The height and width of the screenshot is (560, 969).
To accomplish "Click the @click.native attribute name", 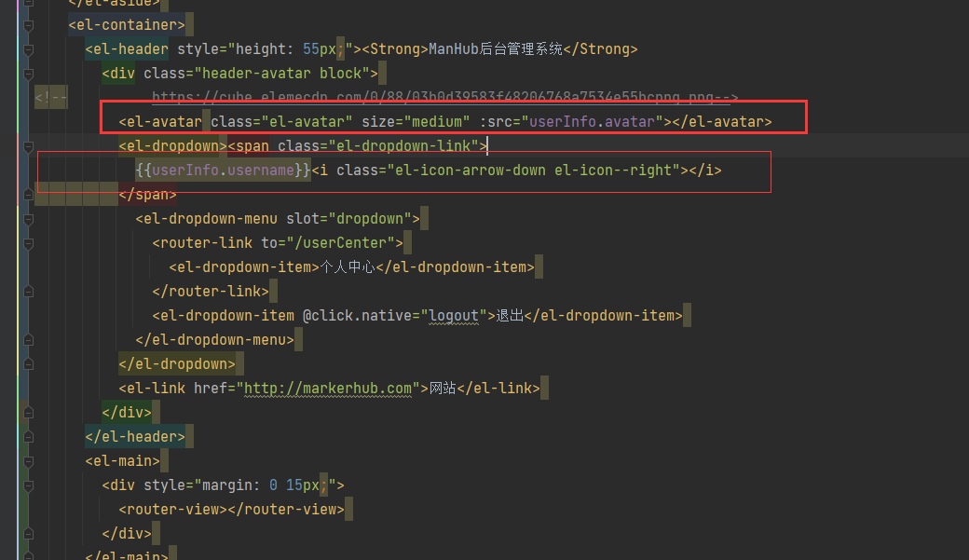I will pos(359,316).
